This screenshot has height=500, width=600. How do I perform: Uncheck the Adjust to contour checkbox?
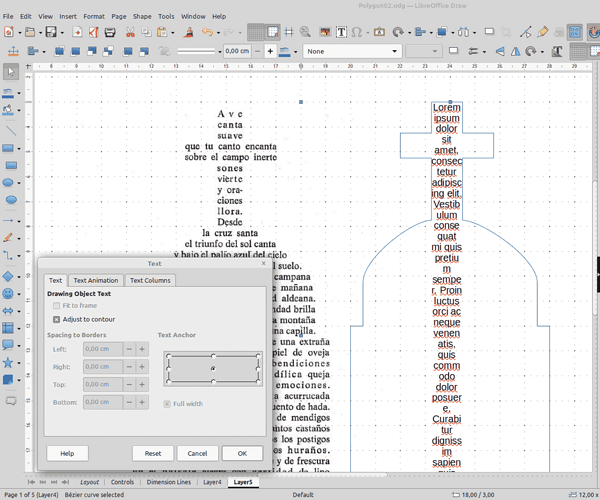click(x=57, y=319)
